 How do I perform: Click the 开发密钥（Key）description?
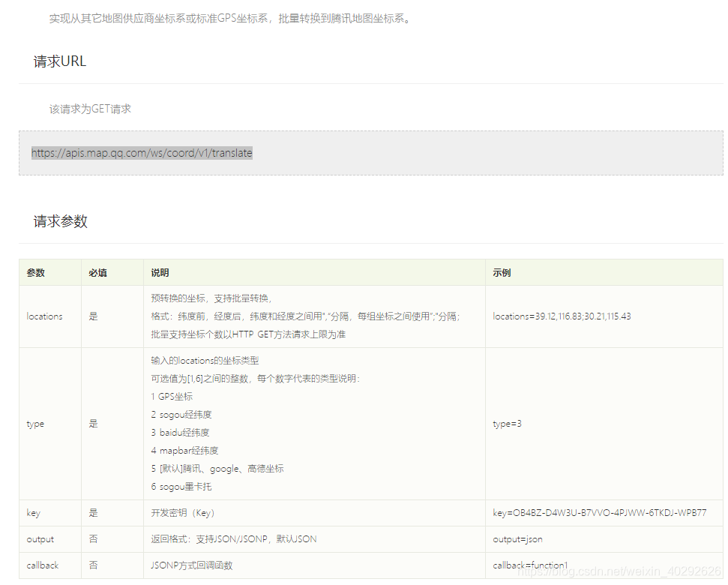click(182, 513)
